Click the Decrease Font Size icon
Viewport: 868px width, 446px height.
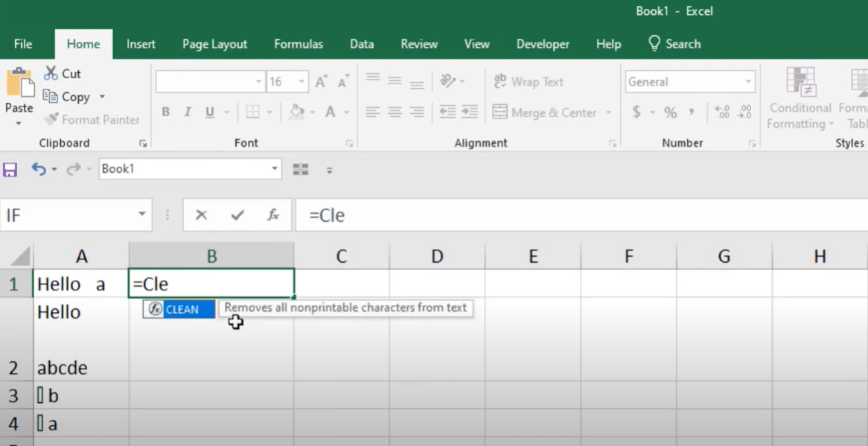(x=344, y=82)
